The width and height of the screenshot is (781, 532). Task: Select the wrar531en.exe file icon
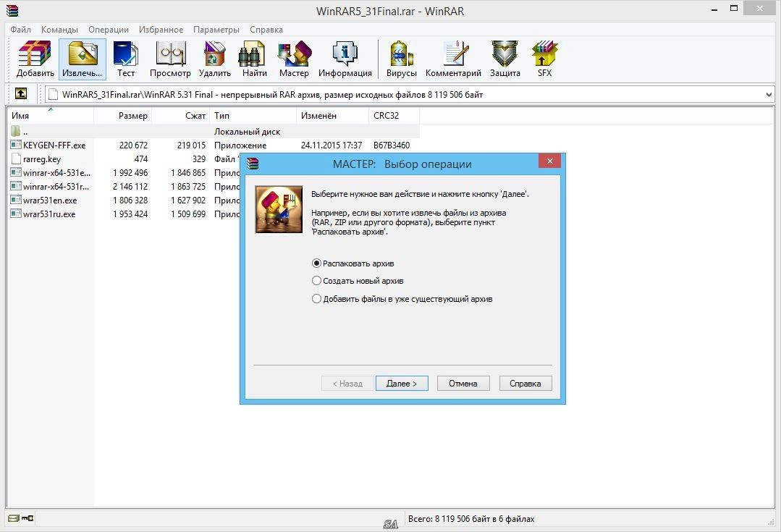tap(16, 200)
